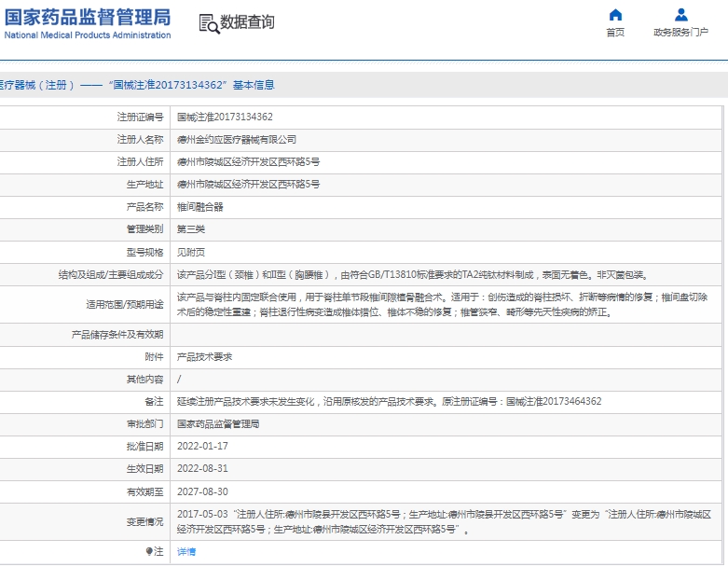The image size is (728, 567).
Task: Click the 注册人名称 row label
Action: [x=140, y=139]
